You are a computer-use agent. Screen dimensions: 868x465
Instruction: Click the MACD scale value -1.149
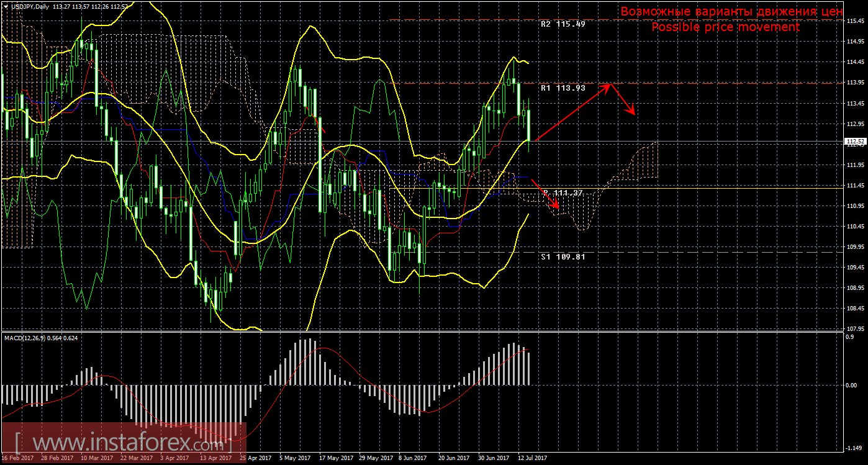coord(854,447)
